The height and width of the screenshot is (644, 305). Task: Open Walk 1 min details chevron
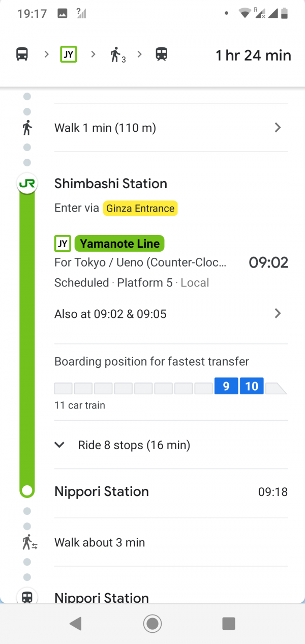click(278, 128)
